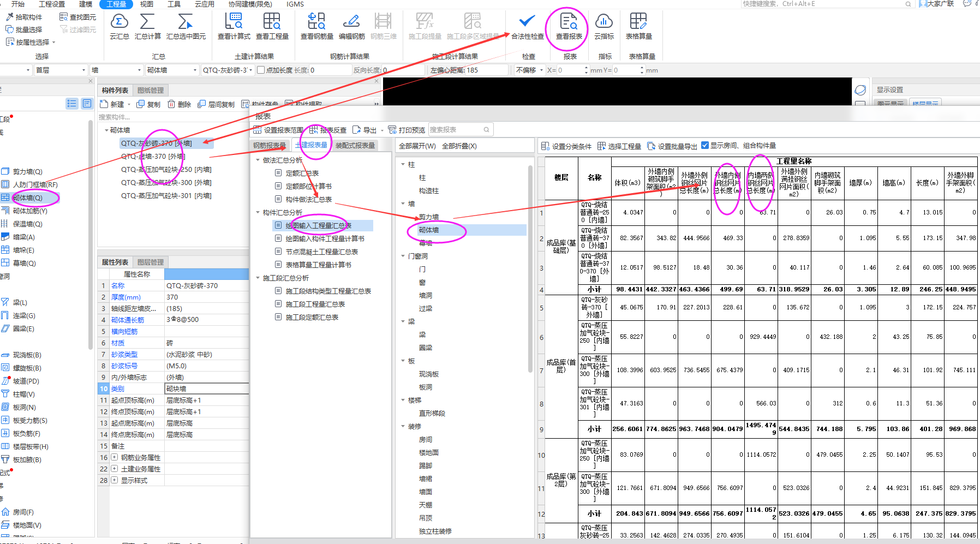Open 查看工程量 tool
This screenshot has height=544, width=980.
point(272,27)
